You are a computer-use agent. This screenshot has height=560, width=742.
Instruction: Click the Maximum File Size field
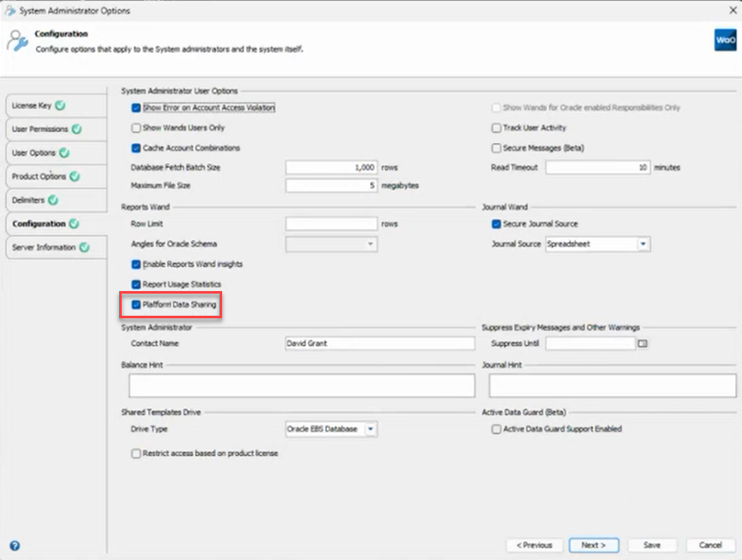pyautogui.click(x=331, y=185)
